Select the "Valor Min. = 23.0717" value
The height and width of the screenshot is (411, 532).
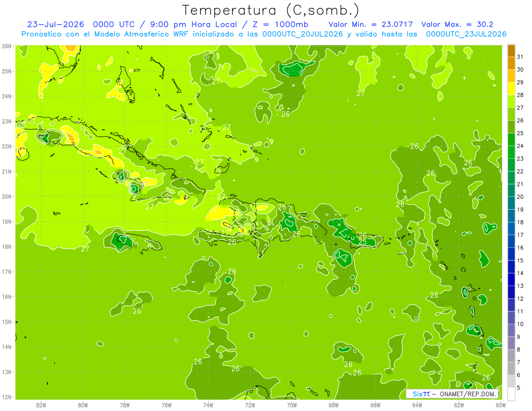point(371,24)
